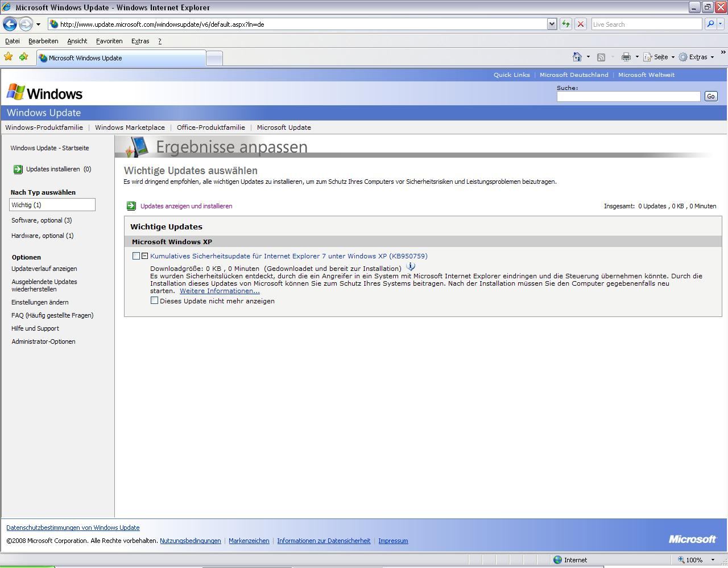The image size is (728, 568).
Task: Click the Home page icon
Action: click(x=577, y=57)
